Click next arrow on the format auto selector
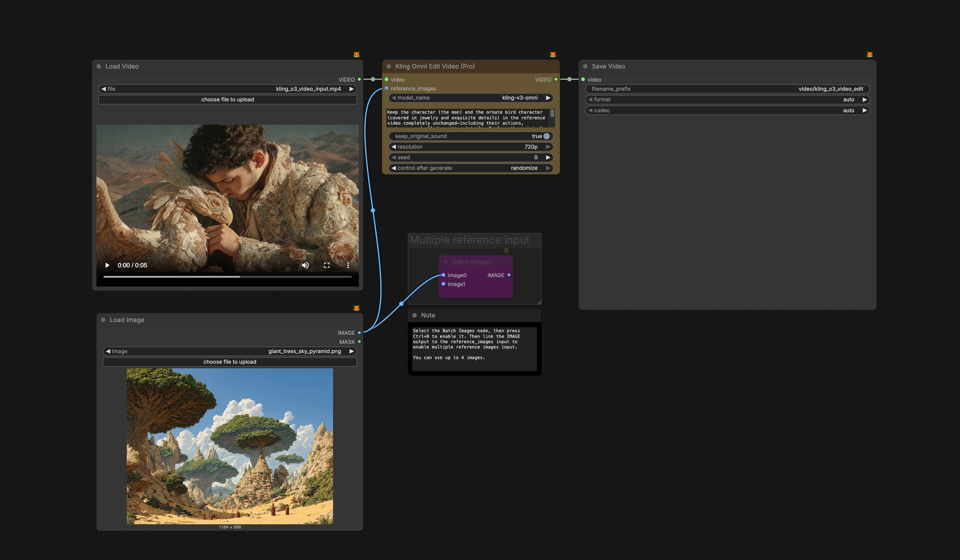Image resolution: width=960 pixels, height=560 pixels. (864, 100)
